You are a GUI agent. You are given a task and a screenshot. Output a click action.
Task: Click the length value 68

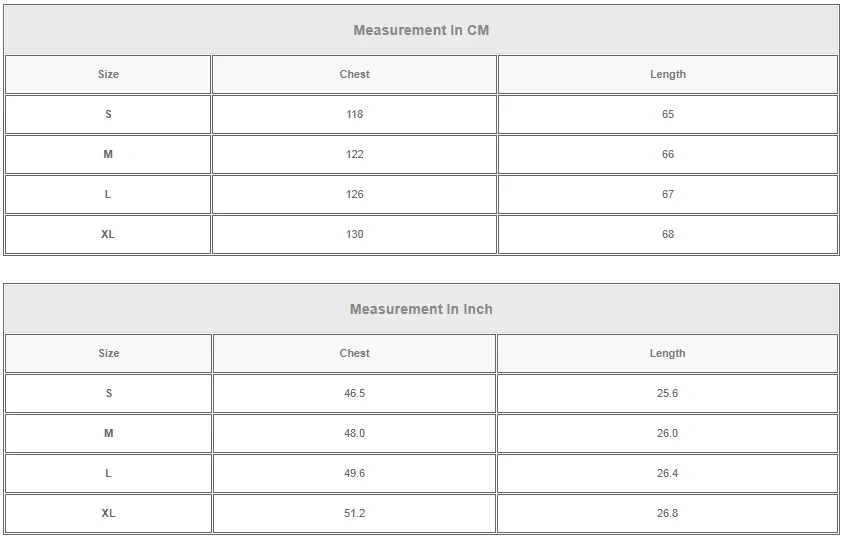tap(667, 234)
